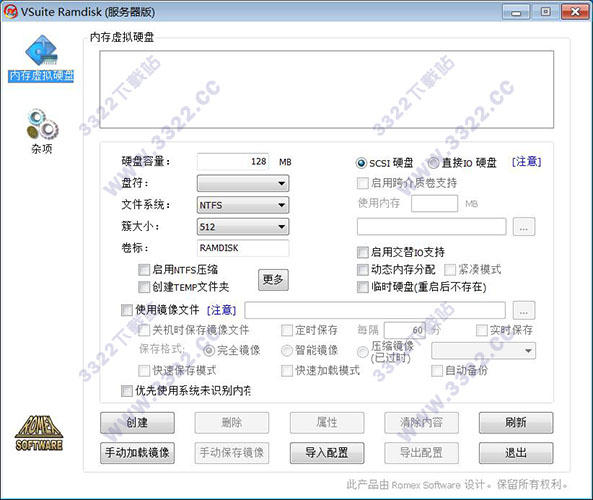Viewport: 593px width, 500px height.
Task: Check 使用镜像文件 checkbox
Action: click(x=127, y=310)
